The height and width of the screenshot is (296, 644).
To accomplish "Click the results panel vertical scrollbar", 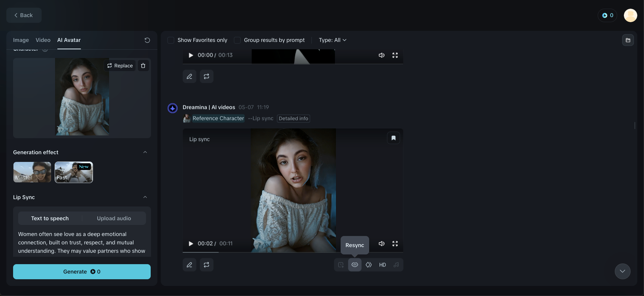I will [635, 125].
